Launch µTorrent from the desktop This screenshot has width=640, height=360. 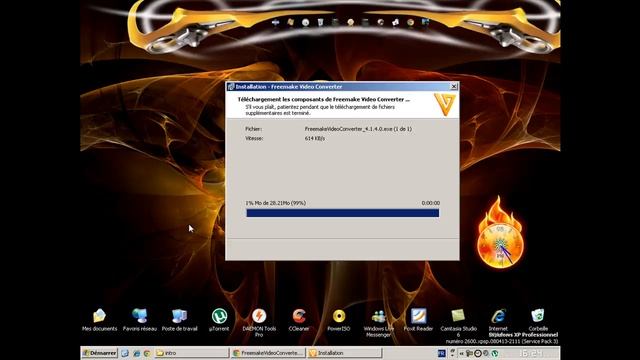pyautogui.click(x=219, y=319)
